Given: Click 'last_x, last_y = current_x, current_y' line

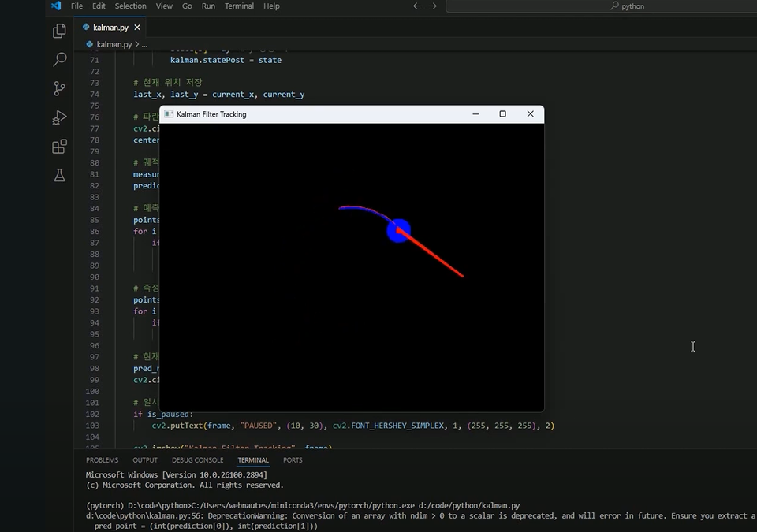Looking at the screenshot, I should pos(218,94).
